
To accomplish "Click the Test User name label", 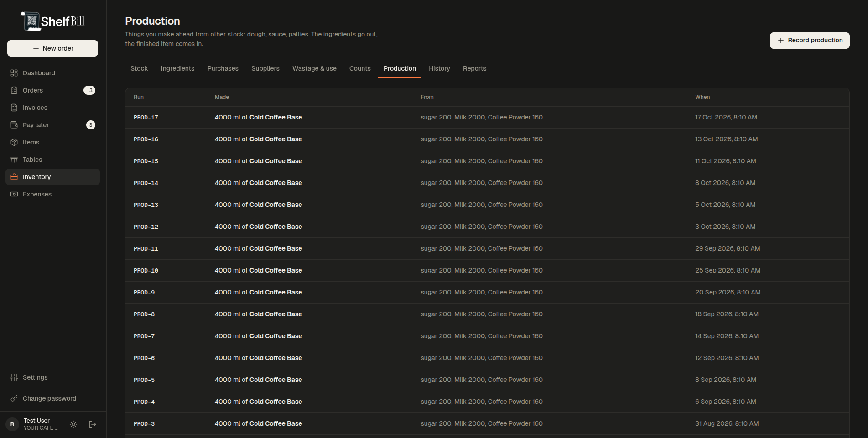I will click(x=36, y=421).
